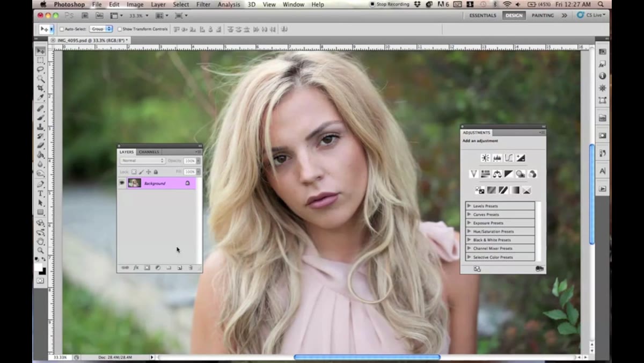
Task: Toggle Quick Mask mode
Action: [40, 280]
